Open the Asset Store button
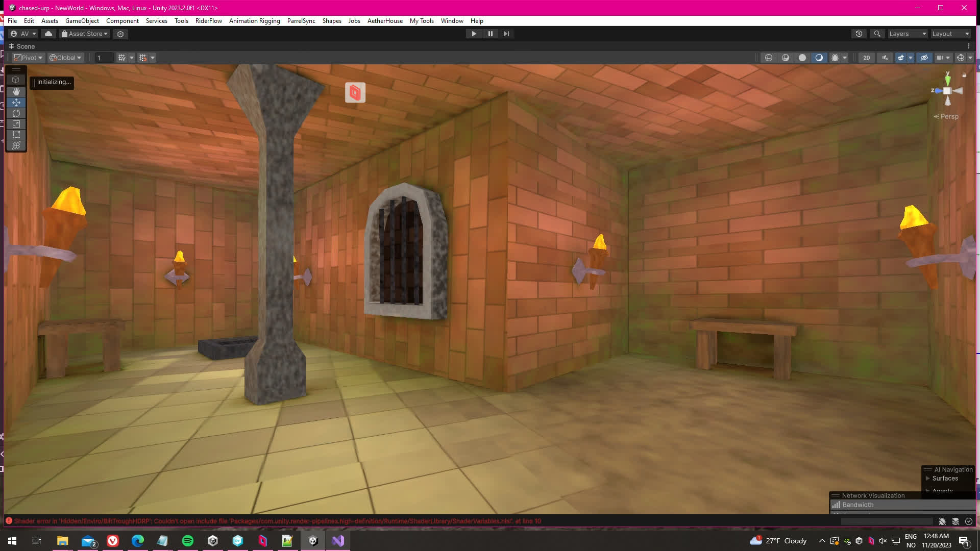The image size is (980, 551). [85, 34]
